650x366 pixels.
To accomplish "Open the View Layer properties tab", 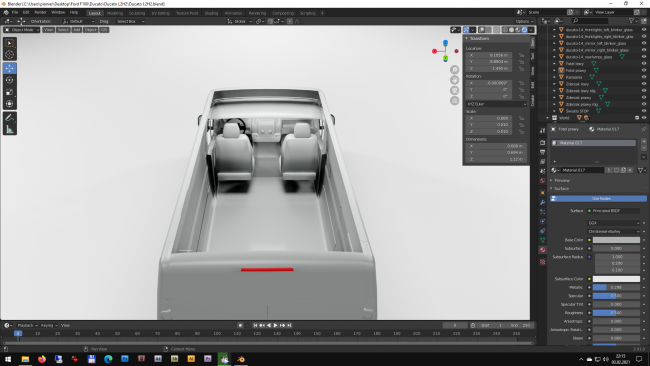I will (x=542, y=162).
